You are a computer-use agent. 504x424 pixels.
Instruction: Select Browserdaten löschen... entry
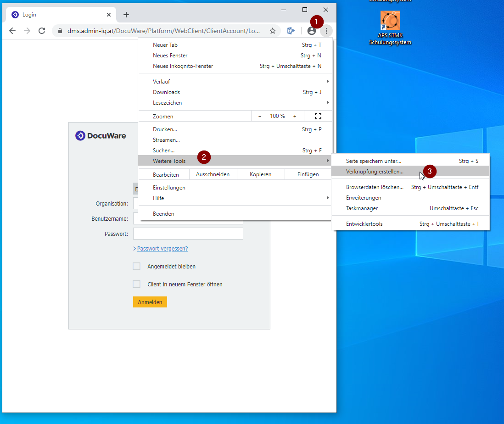point(410,187)
